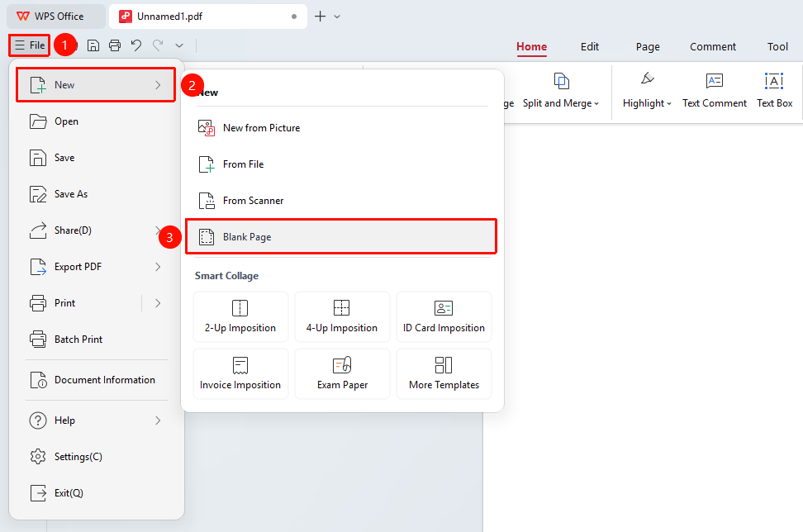Select From File option

tap(341, 164)
